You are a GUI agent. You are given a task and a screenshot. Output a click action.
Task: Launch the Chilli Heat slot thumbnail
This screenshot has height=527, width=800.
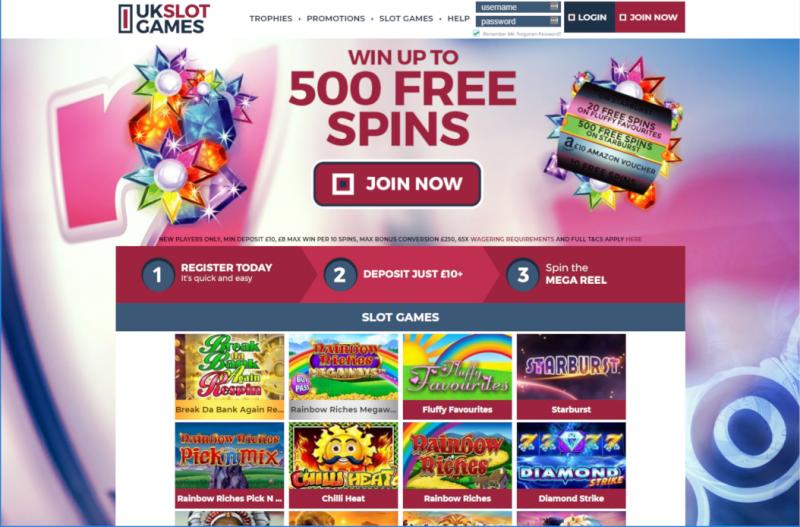pyautogui.click(x=343, y=465)
